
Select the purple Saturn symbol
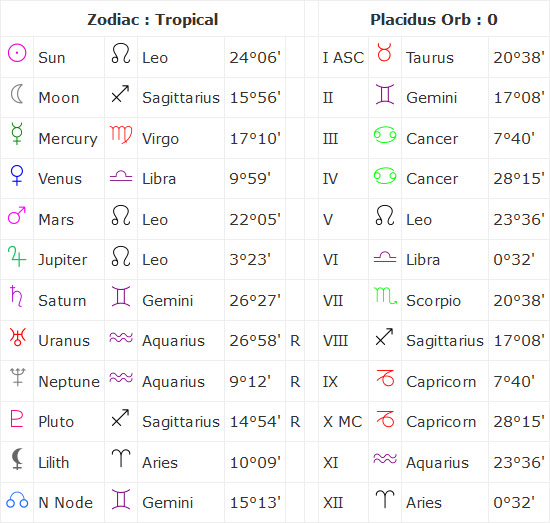[x=16, y=296]
